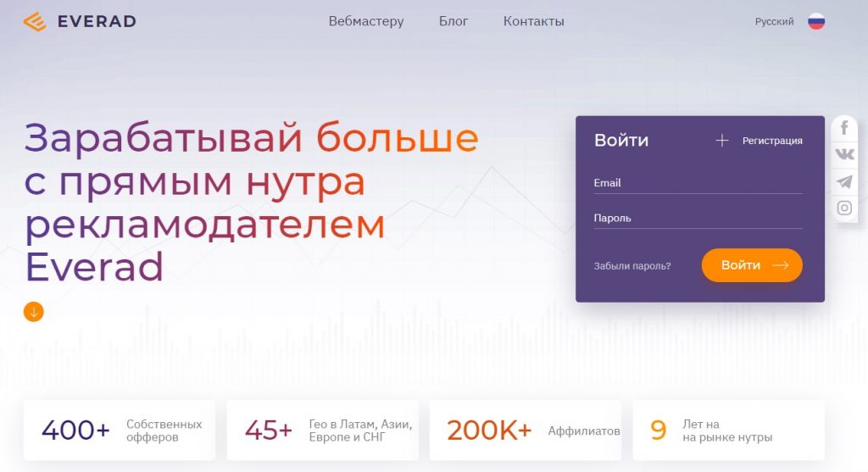This screenshot has width=868, height=472.
Task: Switch to the Регистрация form
Action: point(772,141)
